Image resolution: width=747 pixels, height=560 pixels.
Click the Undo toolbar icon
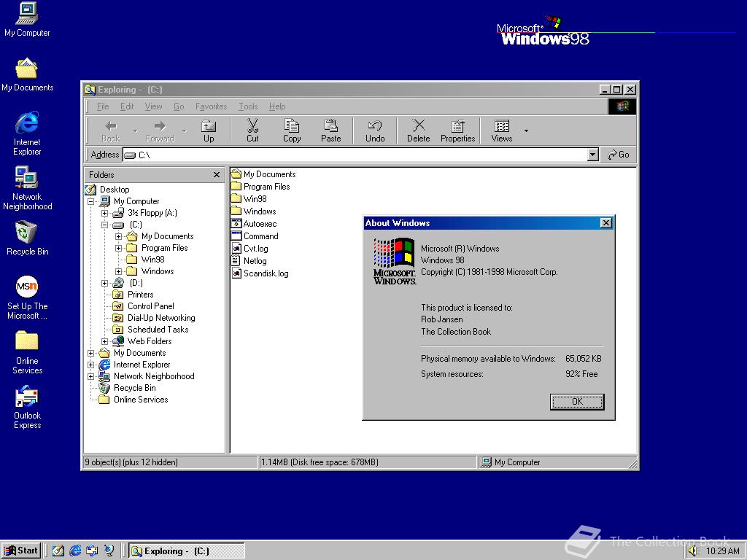click(x=375, y=131)
